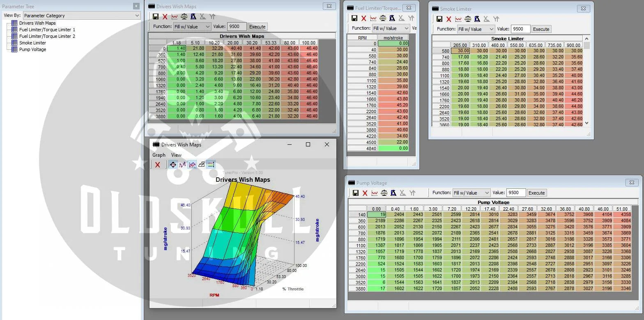Click the red X icon in graph window toolbar

(157, 165)
